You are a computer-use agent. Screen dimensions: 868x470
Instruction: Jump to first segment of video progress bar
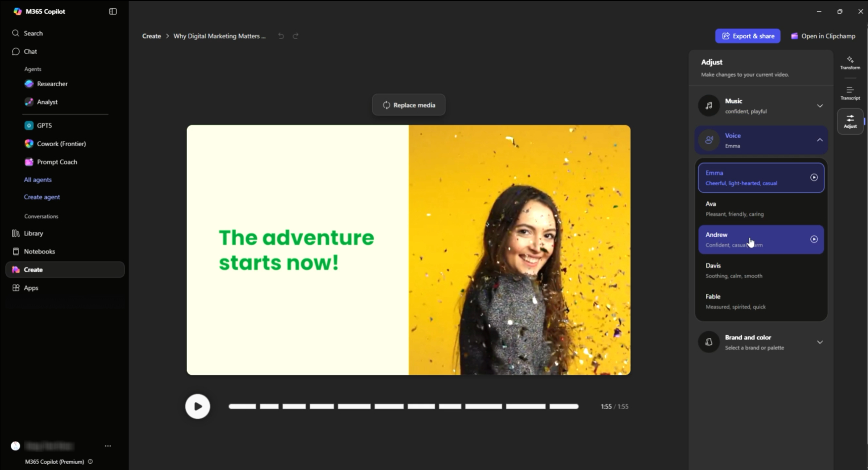242,406
